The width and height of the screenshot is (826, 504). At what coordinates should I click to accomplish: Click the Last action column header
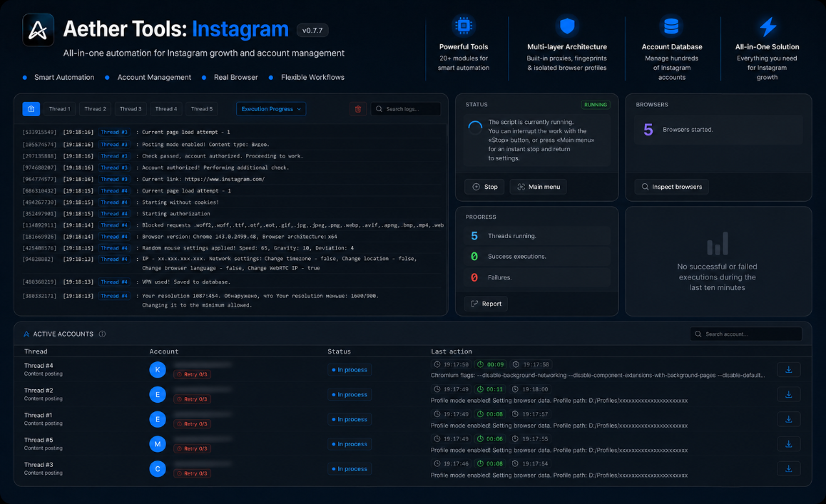(452, 351)
